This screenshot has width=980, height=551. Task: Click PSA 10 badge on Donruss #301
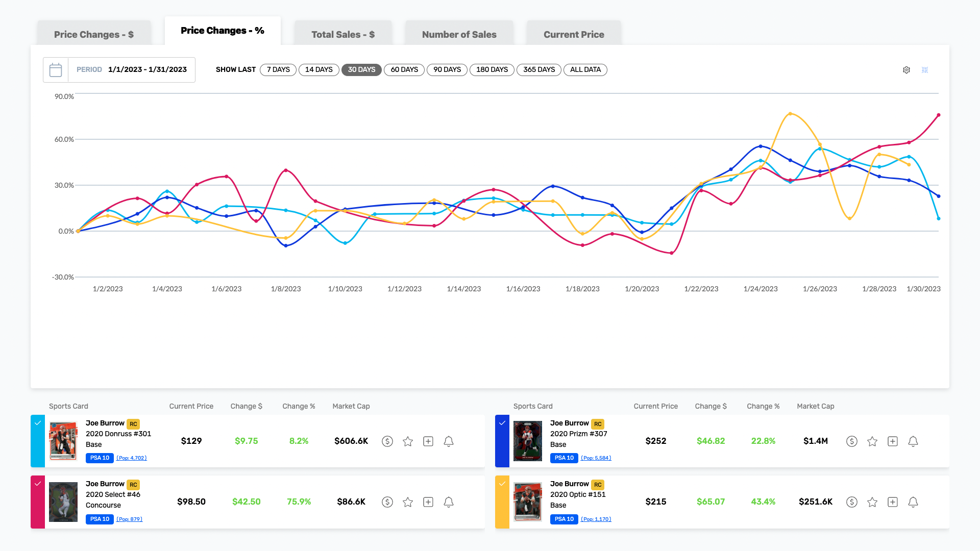100,458
